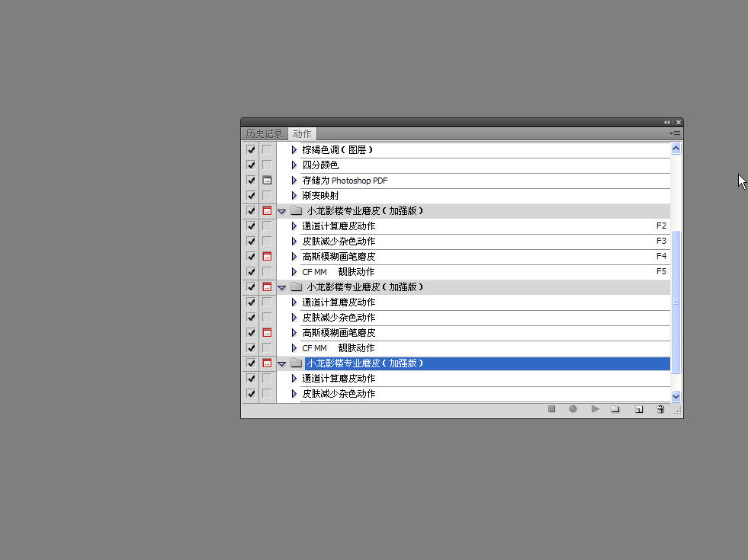
Task: Toggle dialog control for 存储为 Photoshop PDF
Action: tap(265, 180)
